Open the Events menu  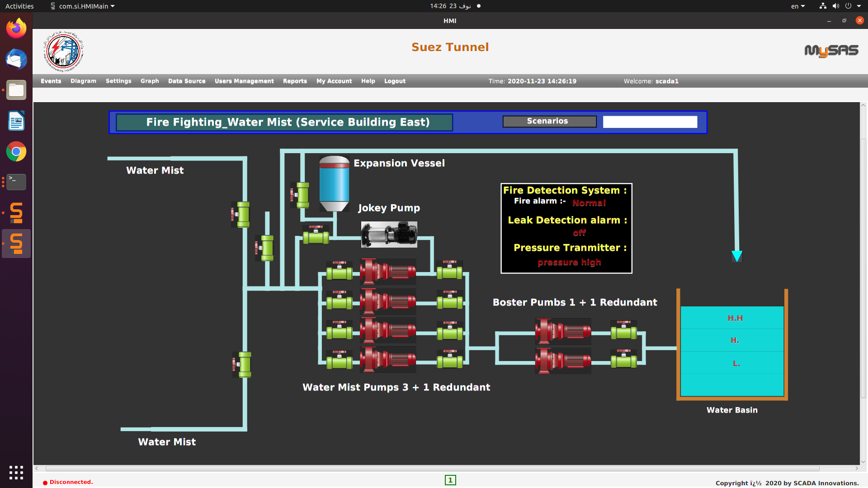[51, 81]
